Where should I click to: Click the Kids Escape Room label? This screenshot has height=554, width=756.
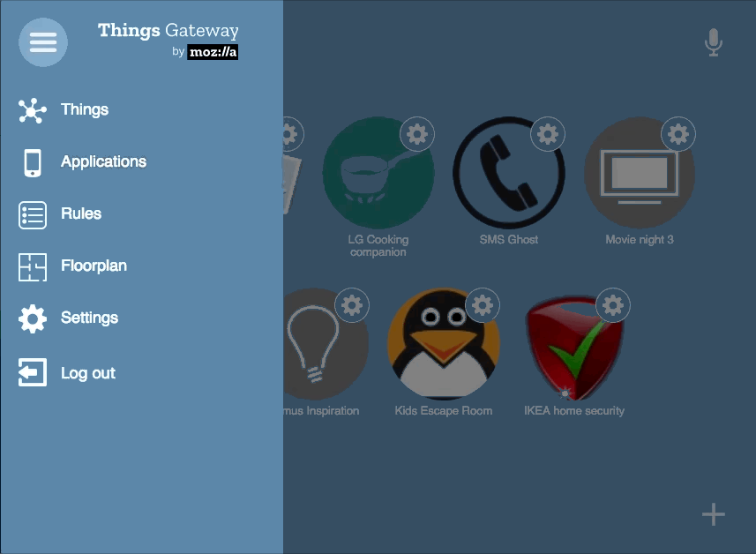click(x=444, y=410)
